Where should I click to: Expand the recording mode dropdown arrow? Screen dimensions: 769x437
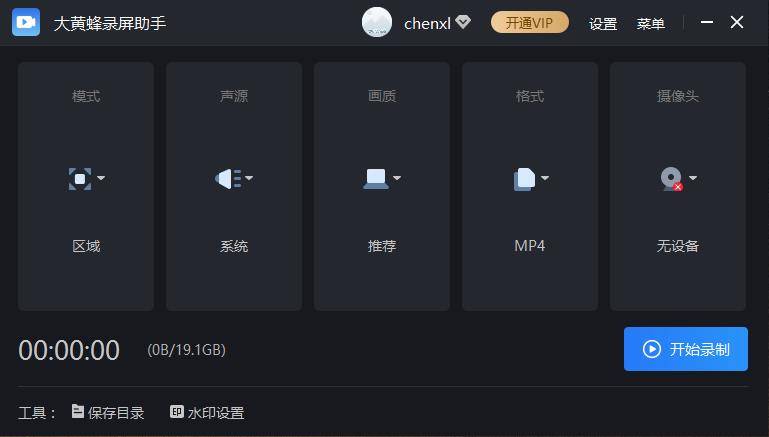coord(101,179)
